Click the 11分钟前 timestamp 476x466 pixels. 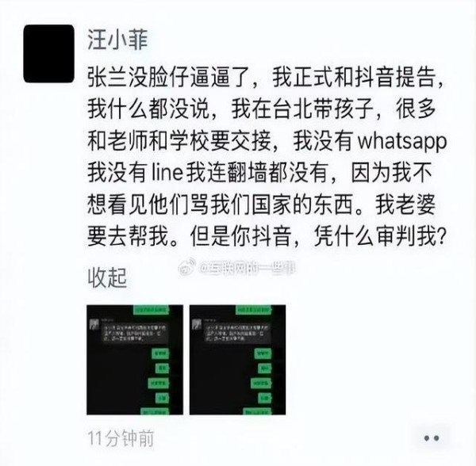point(121,438)
